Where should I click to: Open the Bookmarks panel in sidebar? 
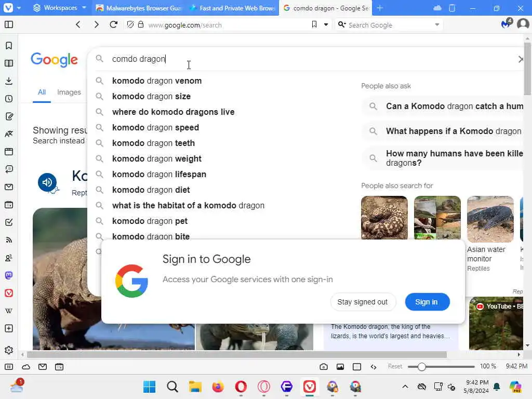9,46
